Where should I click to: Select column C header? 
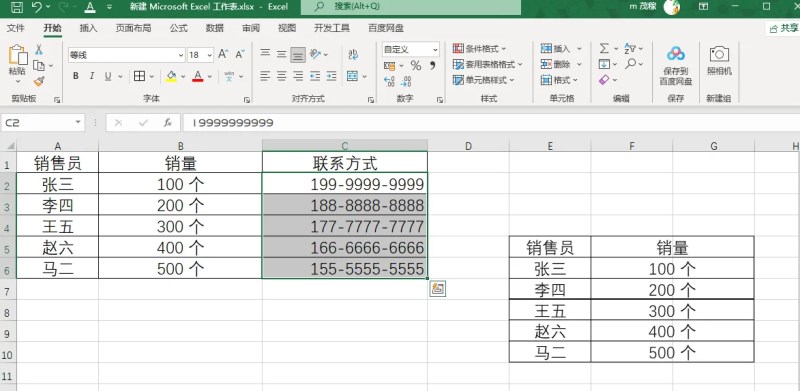(345, 146)
